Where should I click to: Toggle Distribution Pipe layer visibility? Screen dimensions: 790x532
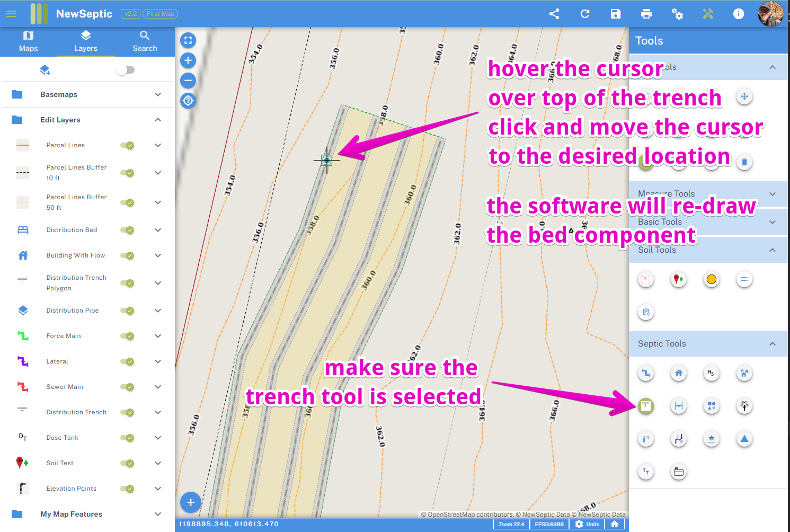[127, 311]
